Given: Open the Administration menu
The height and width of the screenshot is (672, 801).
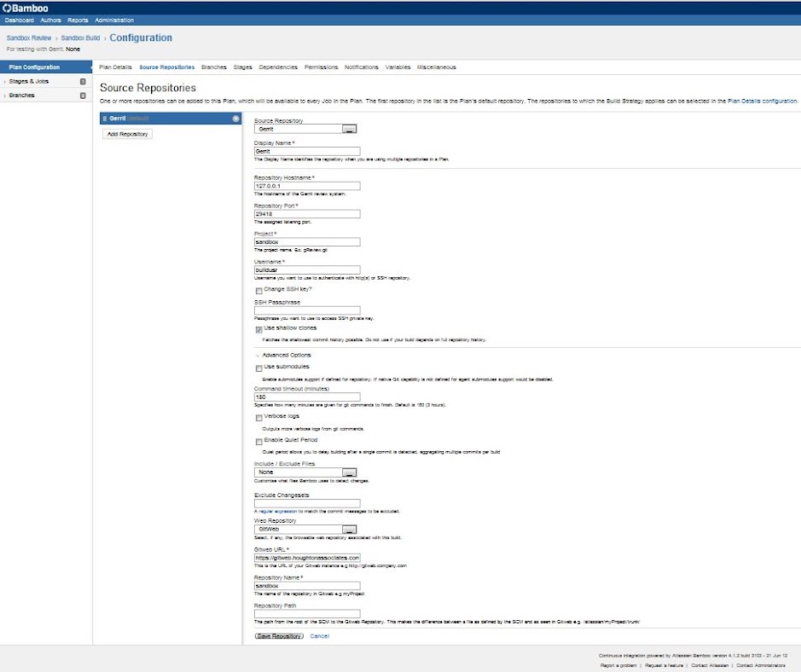Looking at the screenshot, I should point(114,20).
